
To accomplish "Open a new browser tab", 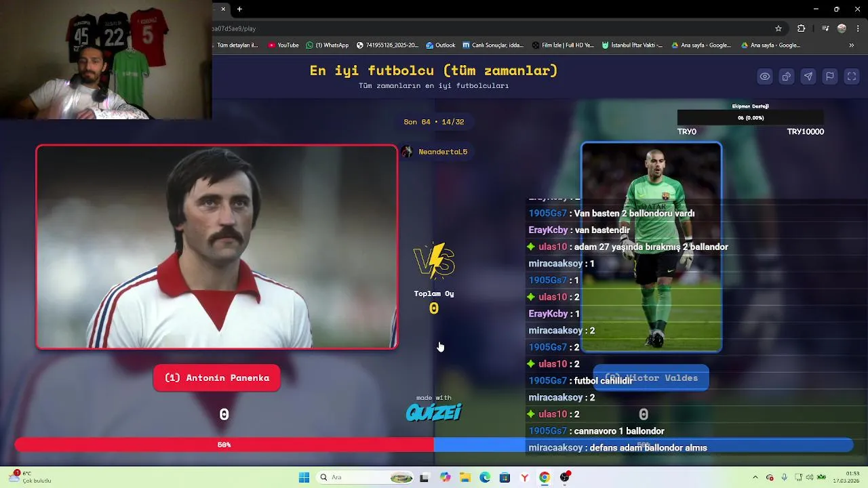I will 239,9.
